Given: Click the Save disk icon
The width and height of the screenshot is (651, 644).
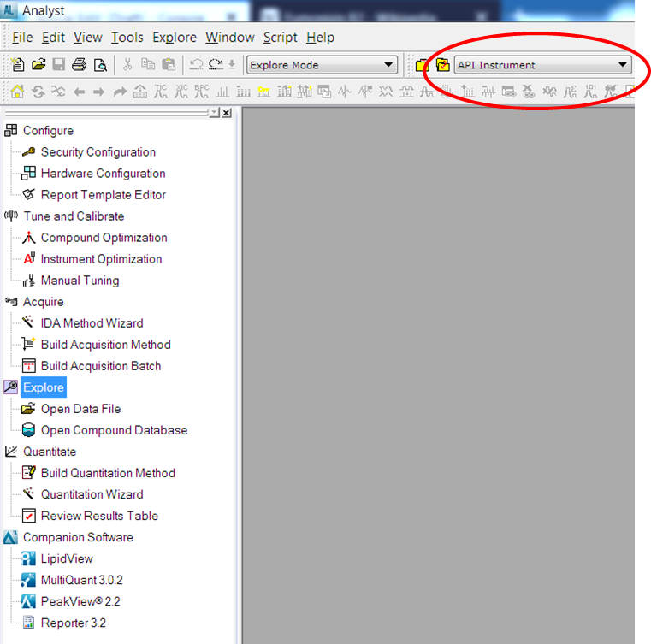Looking at the screenshot, I should coord(58,65).
